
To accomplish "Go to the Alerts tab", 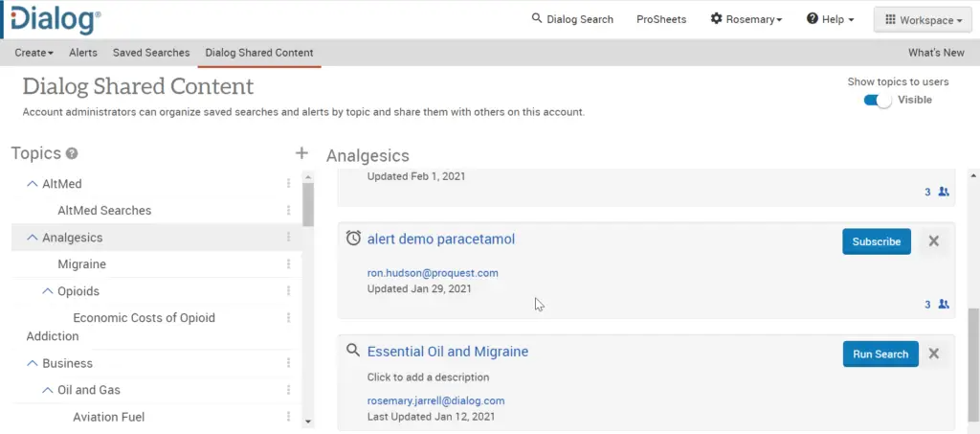I will (x=83, y=53).
